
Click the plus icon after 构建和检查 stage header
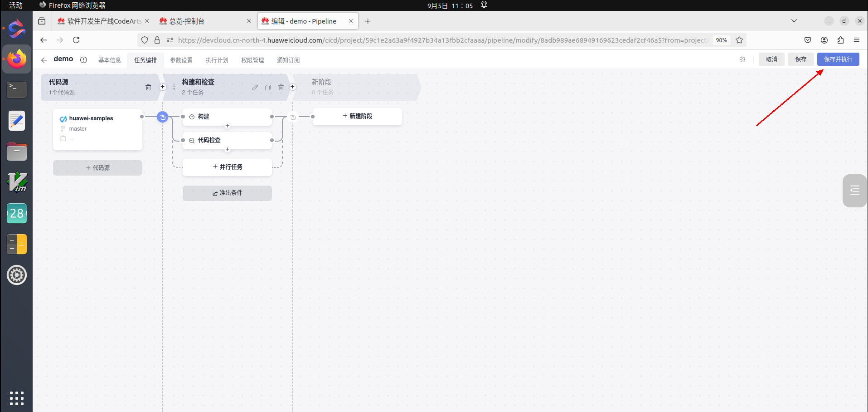point(293,87)
